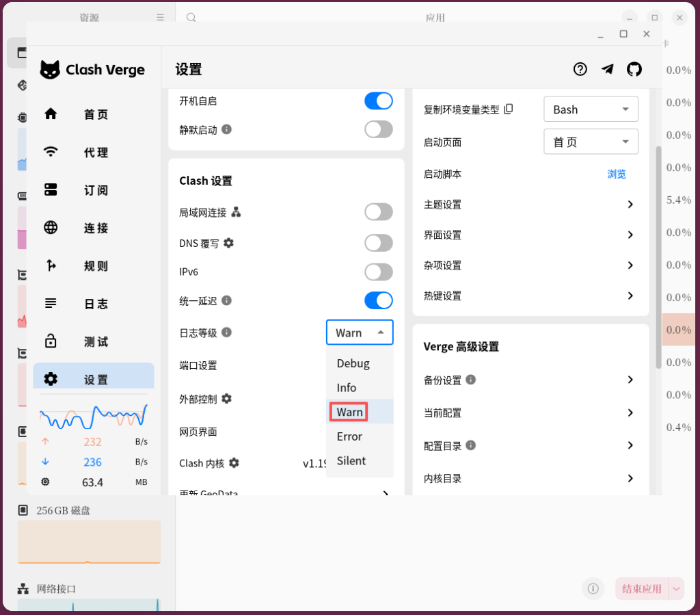Viewport: 700px width, 615px height.
Task: Enable the 局域网连接 switch
Action: pyautogui.click(x=379, y=212)
